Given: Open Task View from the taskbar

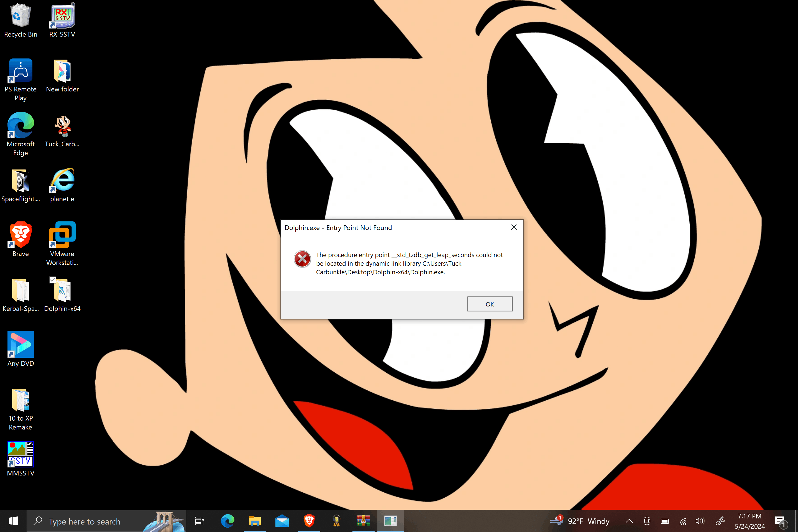Looking at the screenshot, I should (199, 521).
